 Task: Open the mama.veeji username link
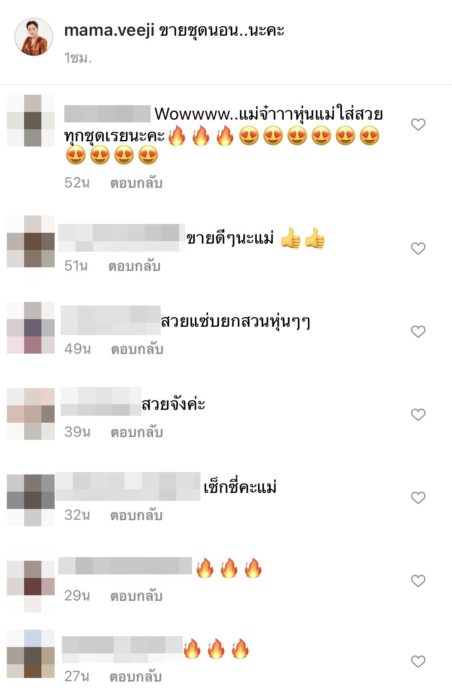pos(109,31)
